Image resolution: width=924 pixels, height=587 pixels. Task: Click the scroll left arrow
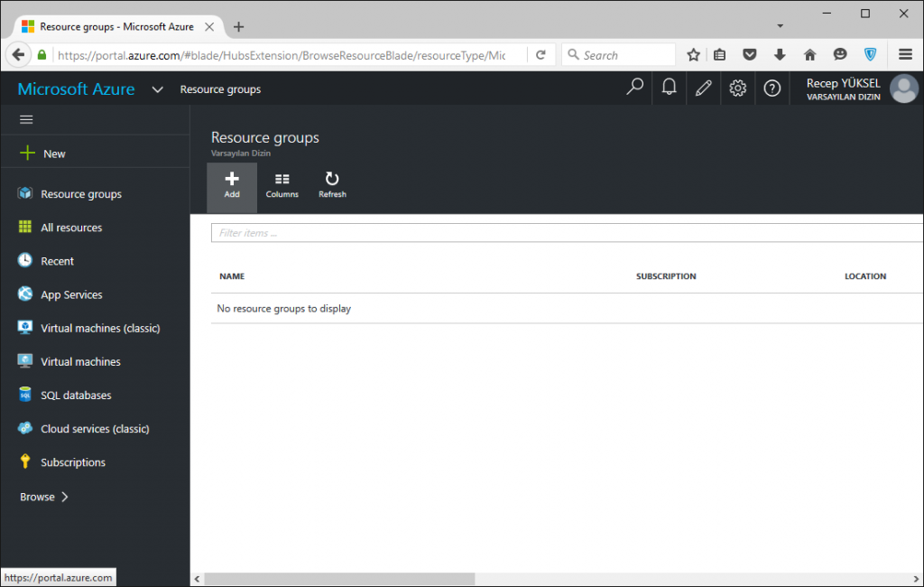tap(197, 579)
